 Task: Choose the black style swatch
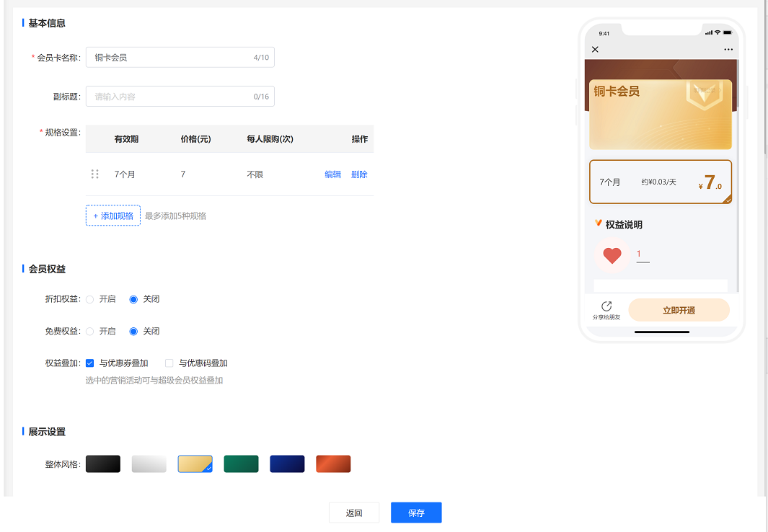103,464
